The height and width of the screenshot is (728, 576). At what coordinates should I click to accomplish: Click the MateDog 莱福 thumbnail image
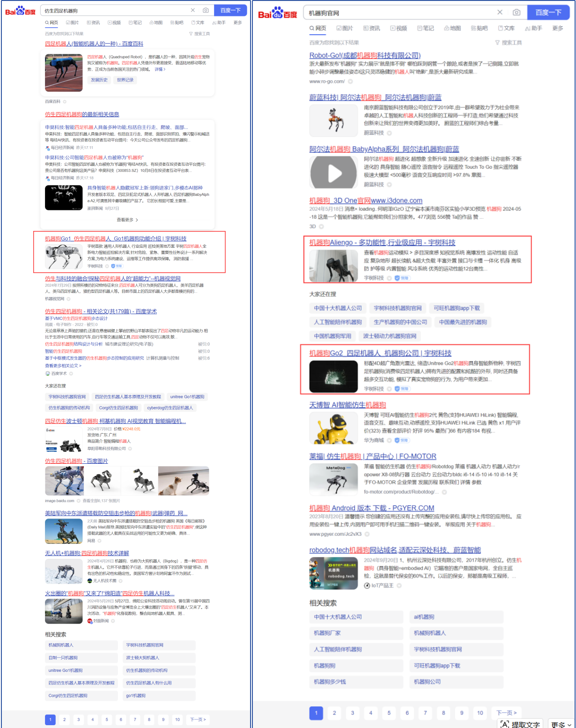(x=334, y=480)
